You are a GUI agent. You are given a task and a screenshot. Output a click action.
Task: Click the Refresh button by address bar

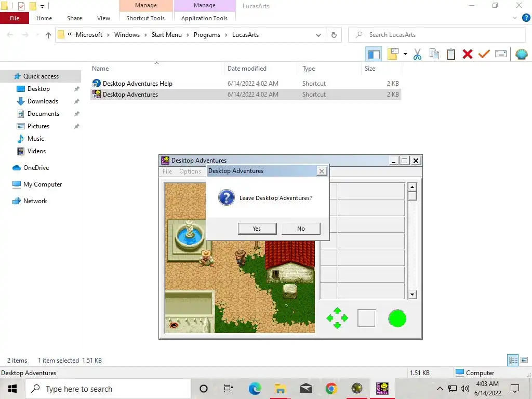pyautogui.click(x=334, y=35)
